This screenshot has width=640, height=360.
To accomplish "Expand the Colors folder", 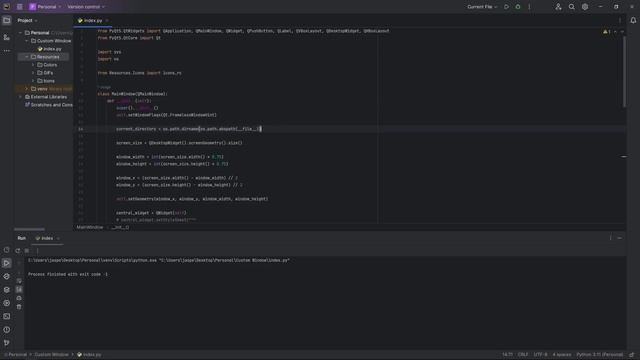I will pyautogui.click(x=33, y=65).
